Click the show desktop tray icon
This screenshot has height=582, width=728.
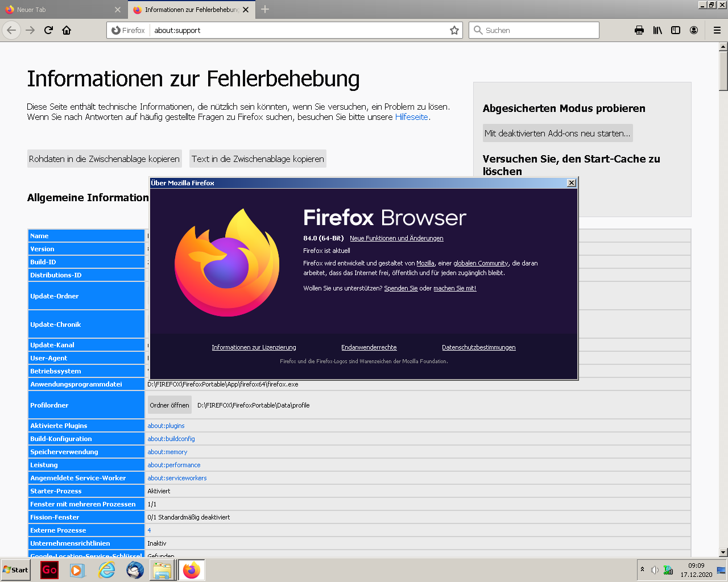721,570
